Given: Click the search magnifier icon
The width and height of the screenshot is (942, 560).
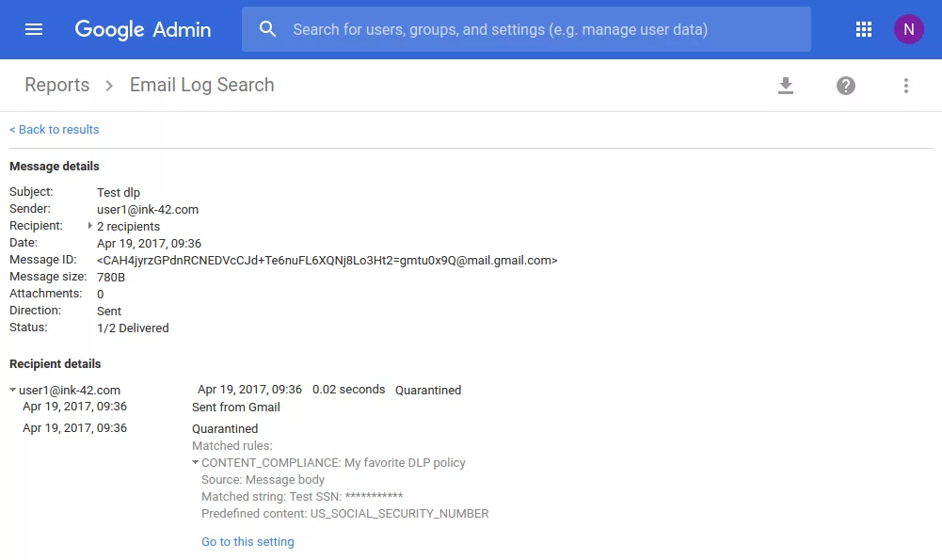Looking at the screenshot, I should click(x=267, y=29).
